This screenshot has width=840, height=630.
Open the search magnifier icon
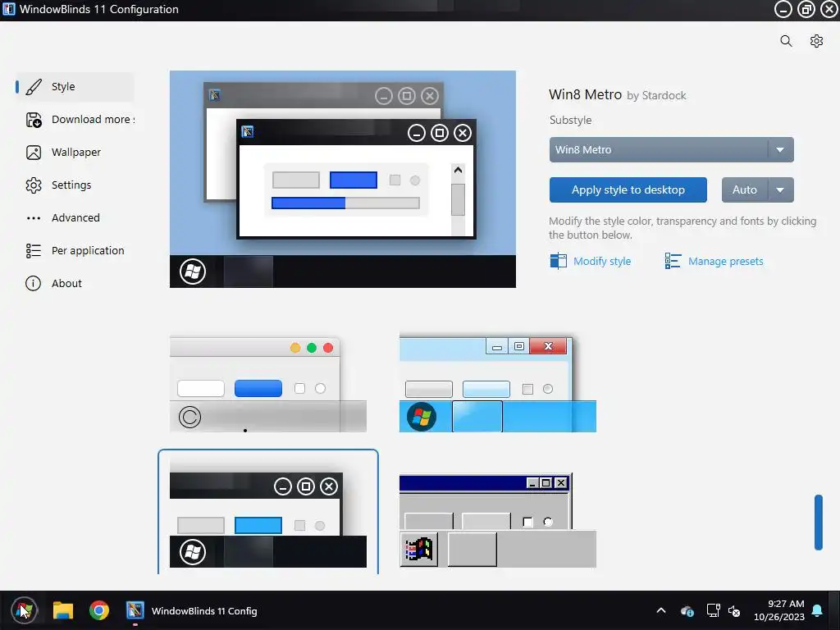(786, 41)
